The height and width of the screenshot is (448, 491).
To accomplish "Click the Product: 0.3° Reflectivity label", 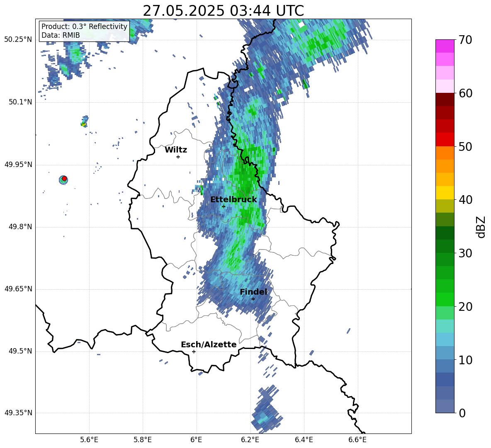I will pos(84,26).
